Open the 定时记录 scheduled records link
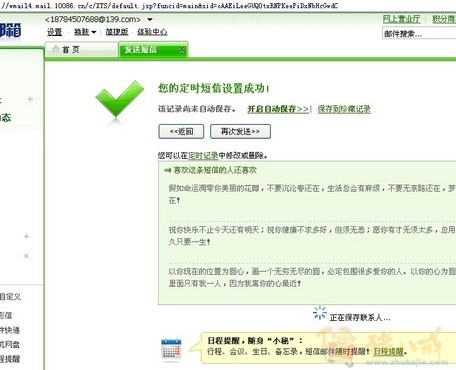 (203, 156)
